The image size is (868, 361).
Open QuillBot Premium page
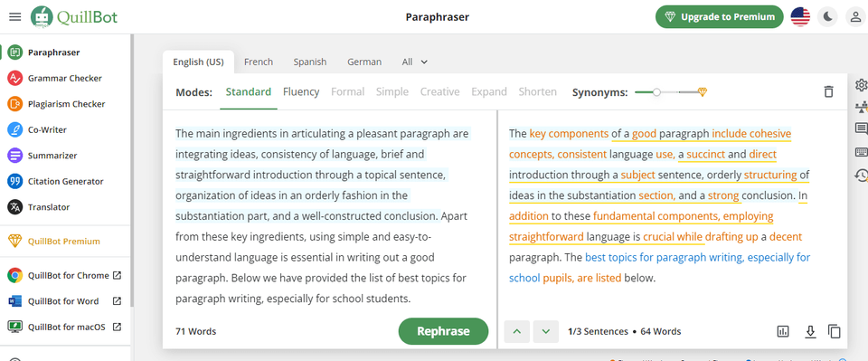pyautogui.click(x=63, y=241)
